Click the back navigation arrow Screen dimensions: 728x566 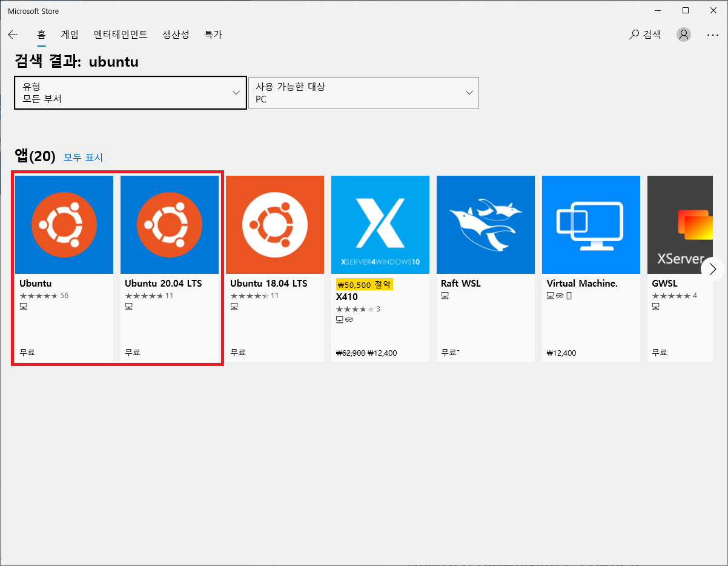point(13,35)
